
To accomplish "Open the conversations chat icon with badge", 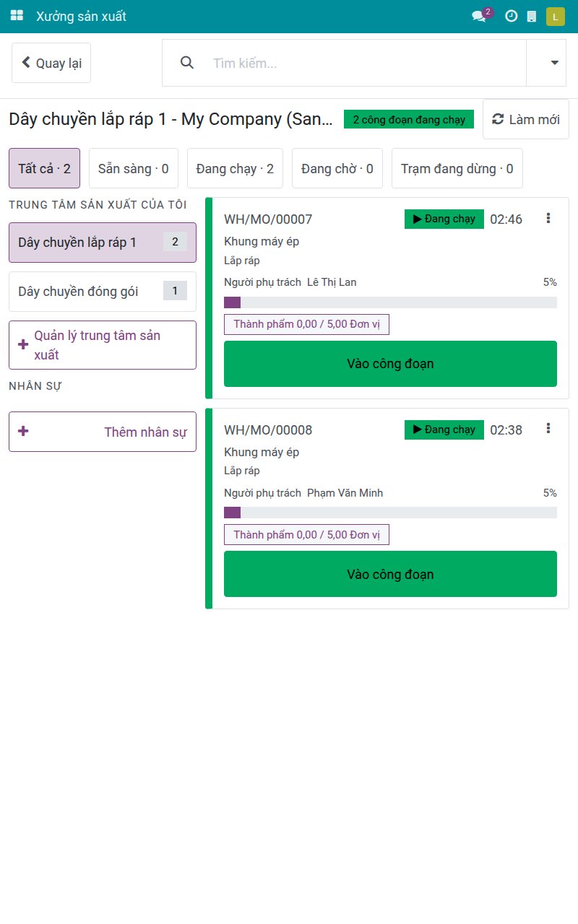I will click(x=481, y=15).
